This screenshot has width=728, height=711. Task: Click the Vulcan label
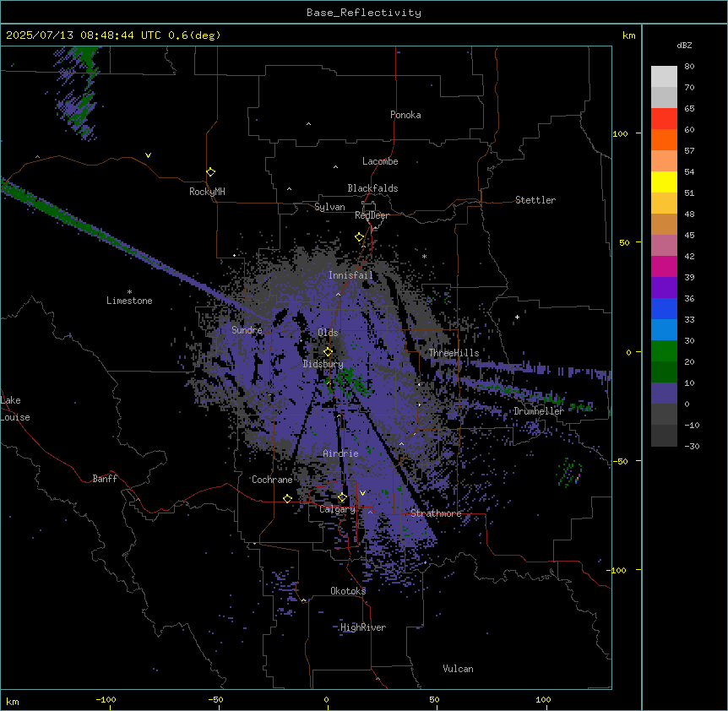458,669
